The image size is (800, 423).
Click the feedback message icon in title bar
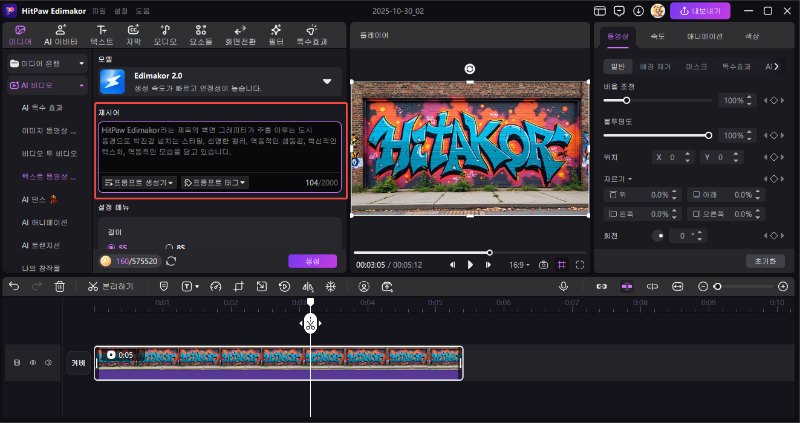pos(619,11)
